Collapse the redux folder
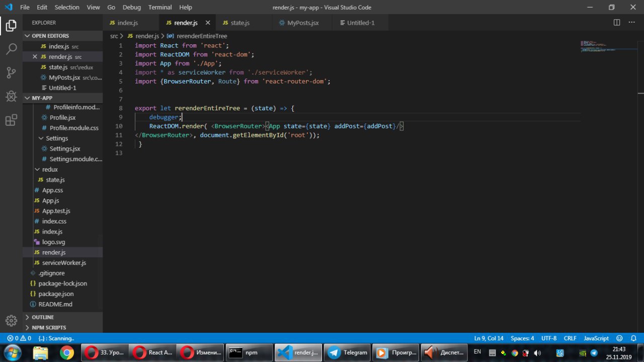Image resolution: width=644 pixels, height=362 pixels. (50, 170)
